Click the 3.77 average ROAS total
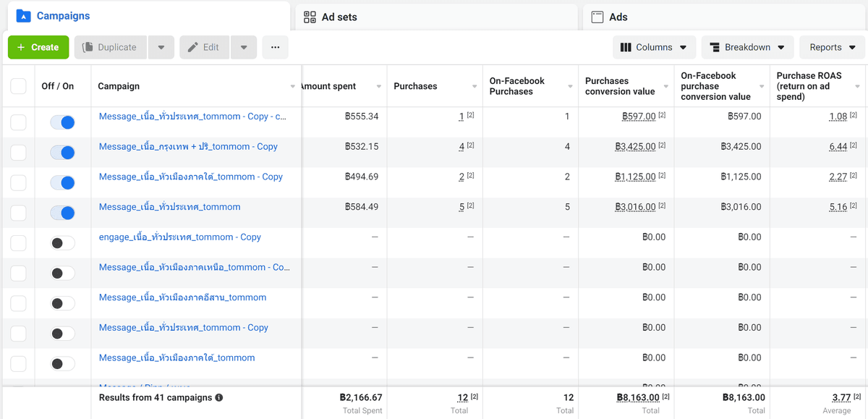 (842, 397)
